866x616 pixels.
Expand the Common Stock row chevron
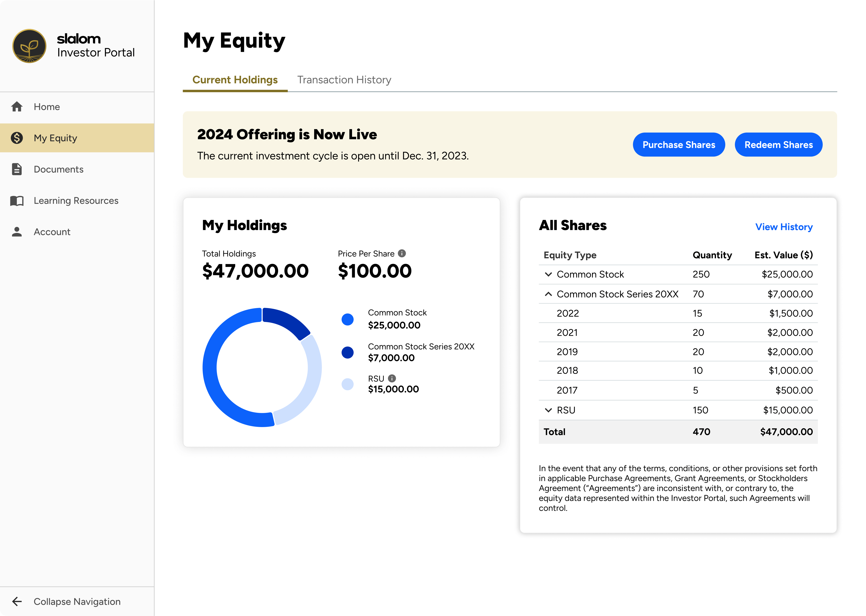[548, 274]
